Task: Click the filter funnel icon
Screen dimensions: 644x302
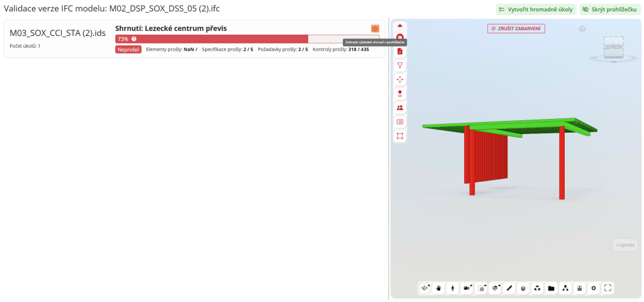Action: 400,65
